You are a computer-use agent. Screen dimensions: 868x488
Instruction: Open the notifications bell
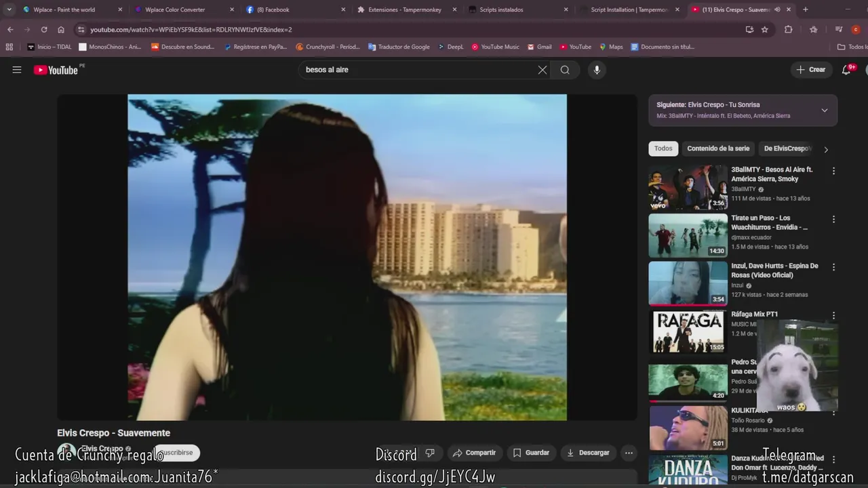(x=846, y=70)
